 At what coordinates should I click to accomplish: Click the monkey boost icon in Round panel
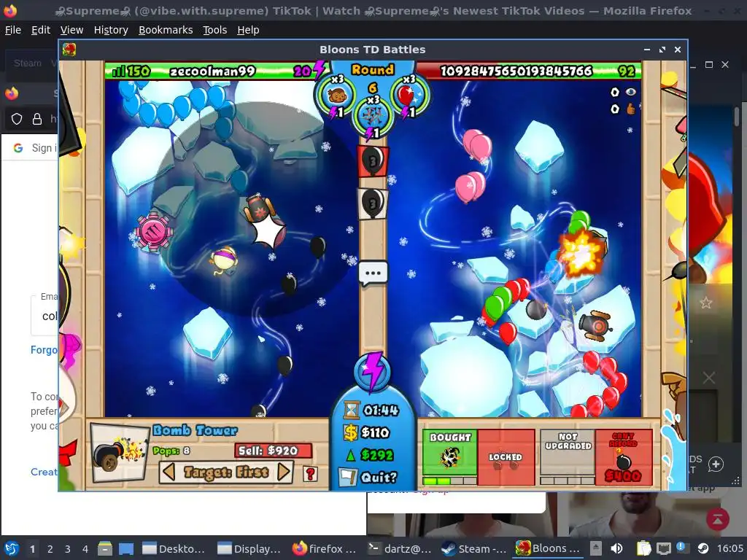337,96
